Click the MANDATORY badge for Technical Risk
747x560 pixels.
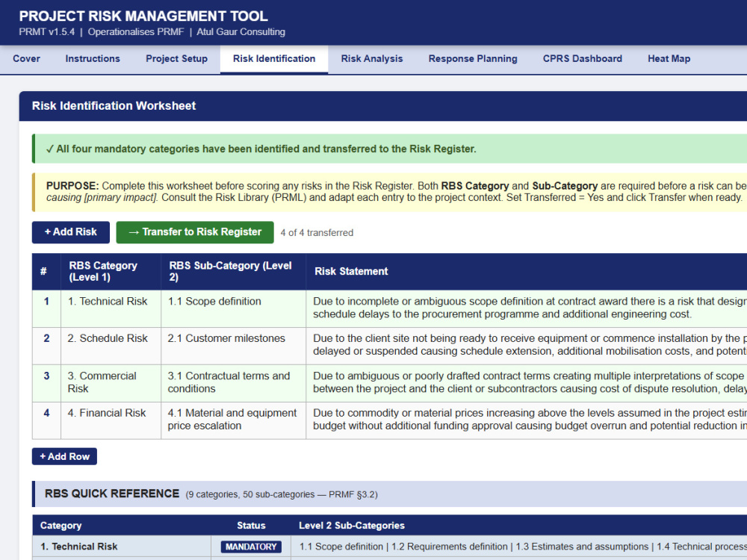pyautogui.click(x=251, y=547)
